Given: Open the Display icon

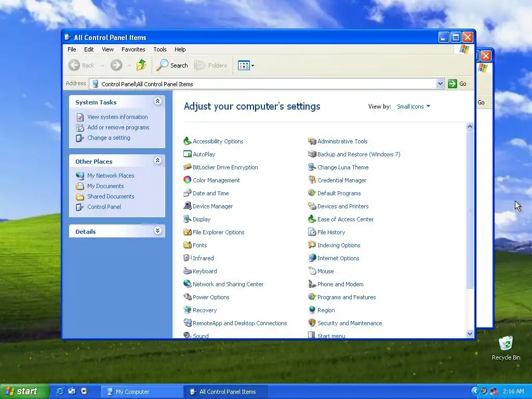Looking at the screenshot, I should [x=187, y=219].
